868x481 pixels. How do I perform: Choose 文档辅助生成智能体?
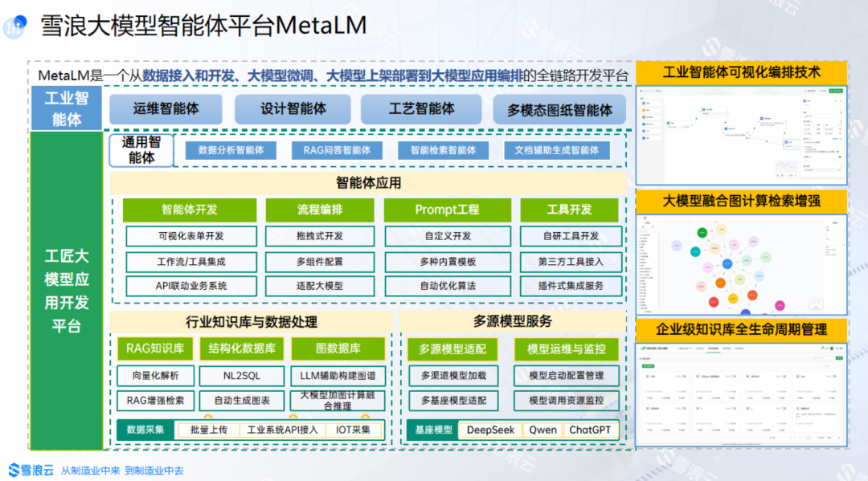[557, 150]
